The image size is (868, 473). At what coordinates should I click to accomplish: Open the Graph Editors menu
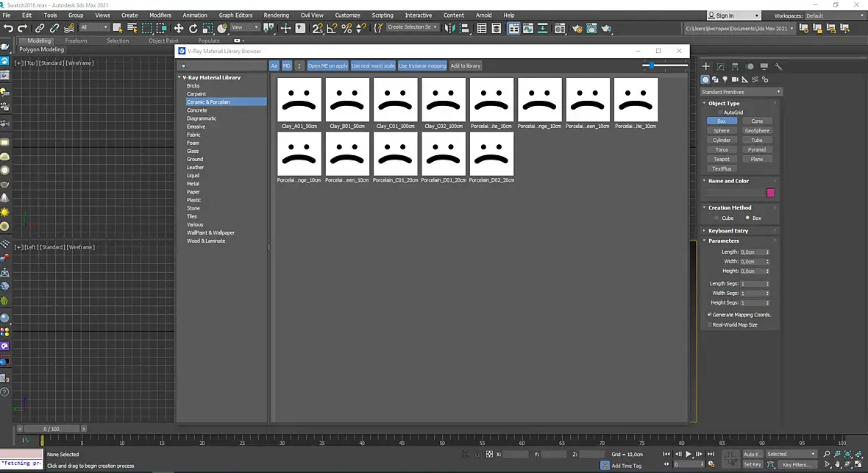point(235,15)
